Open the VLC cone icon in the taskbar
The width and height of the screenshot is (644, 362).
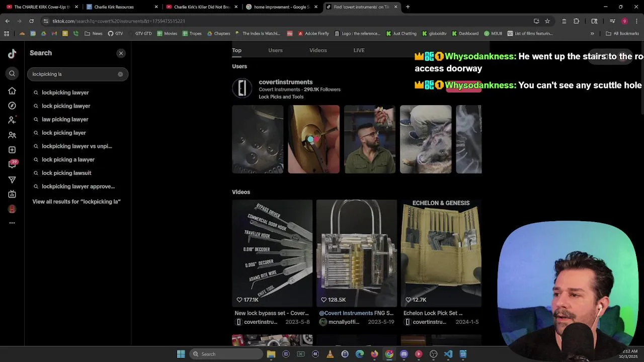pyautogui.click(x=330, y=354)
